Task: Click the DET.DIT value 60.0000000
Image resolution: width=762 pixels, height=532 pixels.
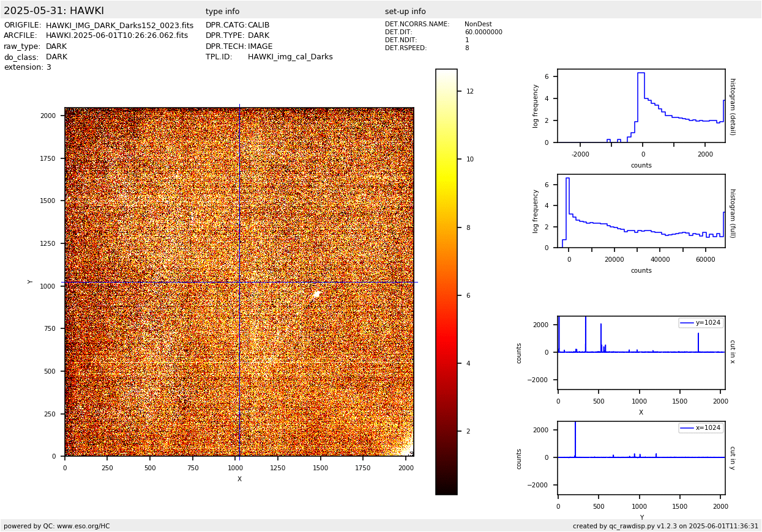Action: tap(483, 32)
